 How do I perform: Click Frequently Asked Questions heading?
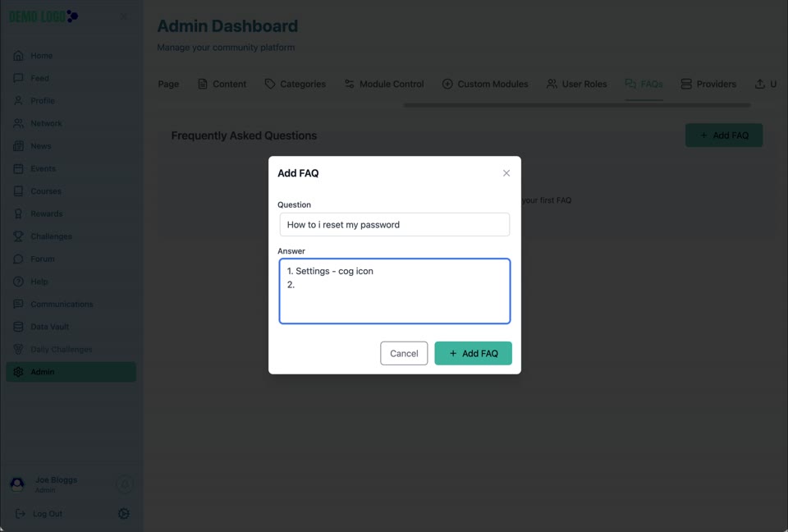[x=244, y=135]
